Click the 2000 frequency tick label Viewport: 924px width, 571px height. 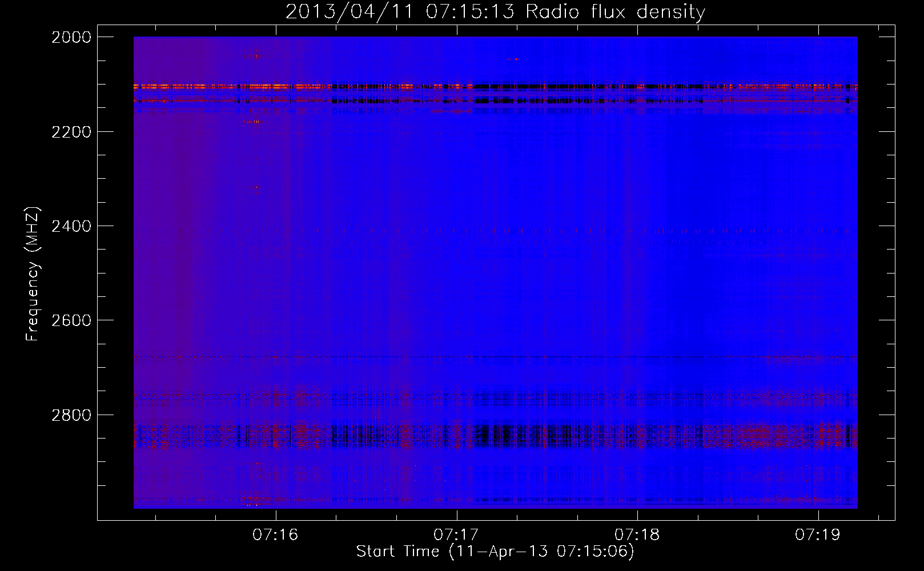tap(71, 37)
